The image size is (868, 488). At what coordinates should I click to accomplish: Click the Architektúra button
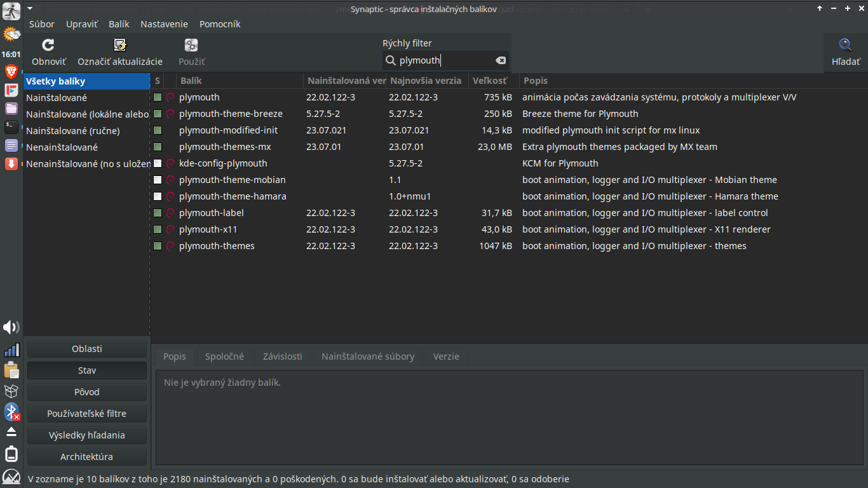point(87,457)
